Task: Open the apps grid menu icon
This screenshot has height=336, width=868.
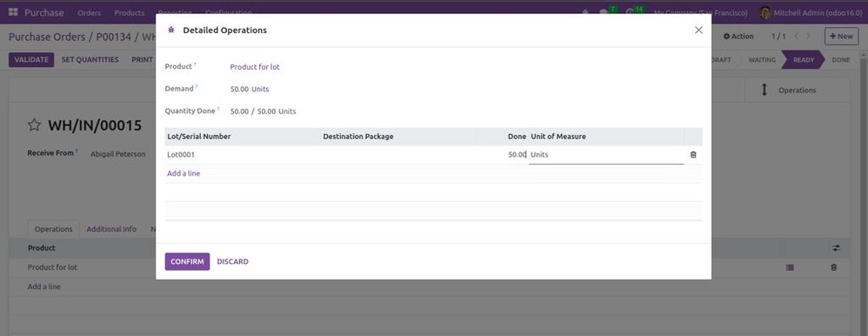Action: point(13,12)
